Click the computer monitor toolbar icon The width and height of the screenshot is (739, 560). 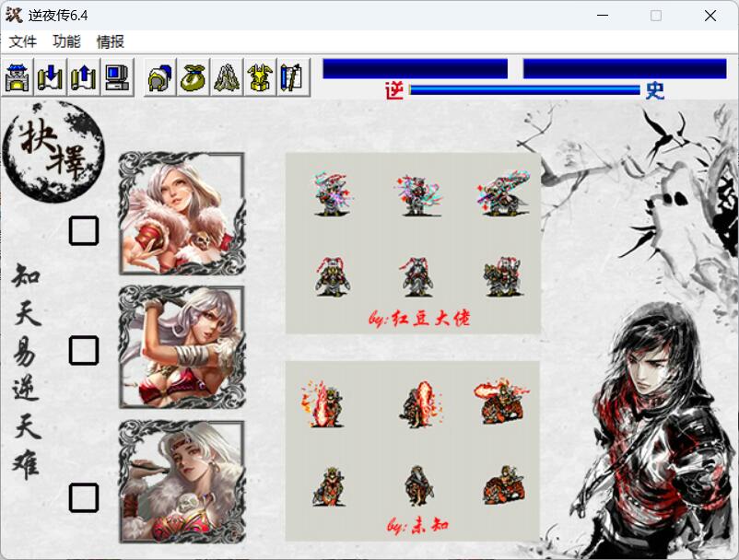pyautogui.click(x=117, y=77)
